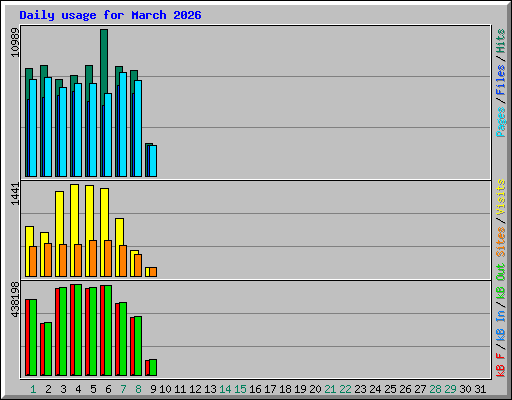512x400 pixels.
Task: Click day 17 on the x-axis
Action: tap(270, 389)
